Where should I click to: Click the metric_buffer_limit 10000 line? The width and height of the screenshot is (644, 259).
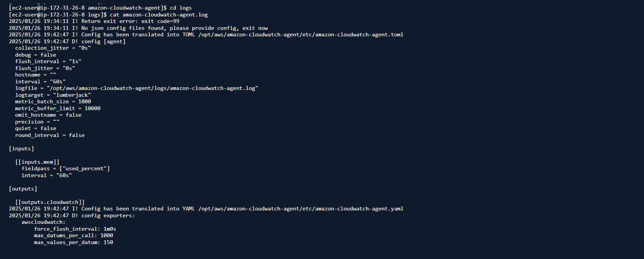coord(58,108)
